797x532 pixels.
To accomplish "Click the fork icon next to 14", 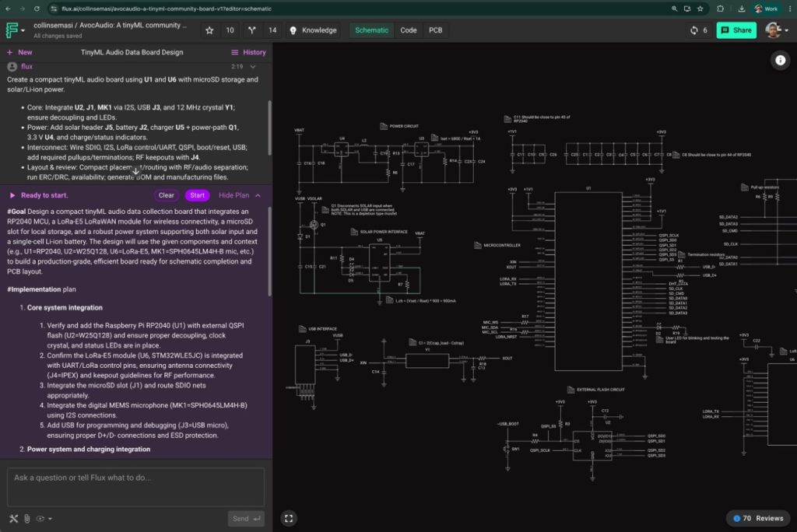I will 252,30.
